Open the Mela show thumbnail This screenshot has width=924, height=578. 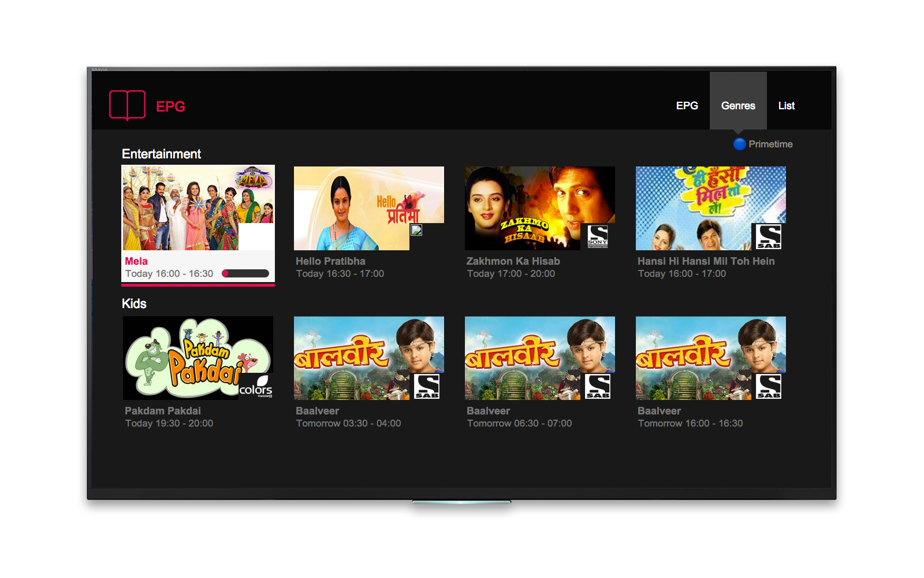pyautogui.click(x=198, y=208)
